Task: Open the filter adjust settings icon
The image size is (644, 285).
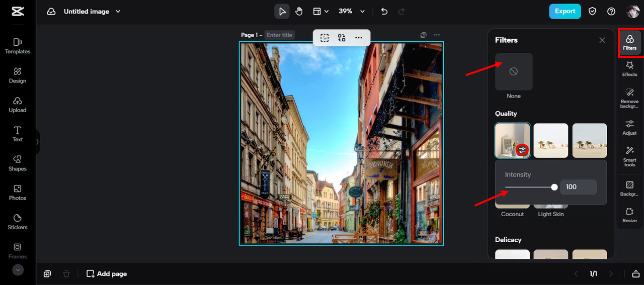Action: click(x=522, y=150)
